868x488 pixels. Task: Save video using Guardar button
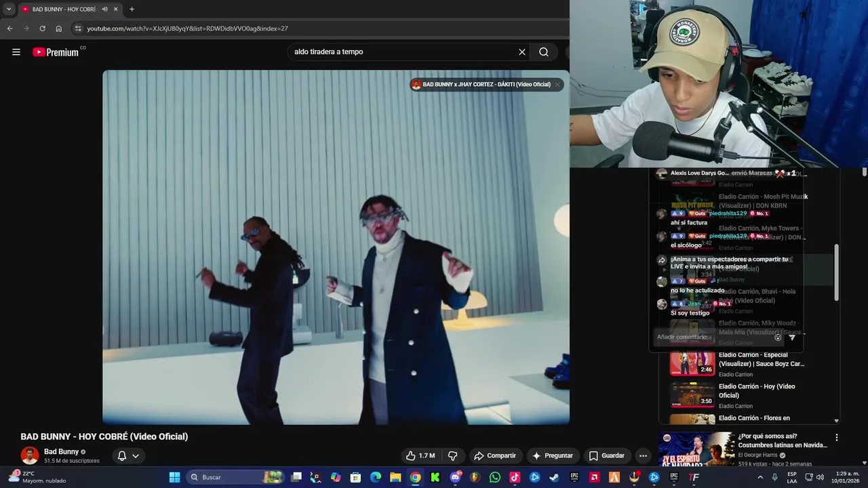[606, 456]
